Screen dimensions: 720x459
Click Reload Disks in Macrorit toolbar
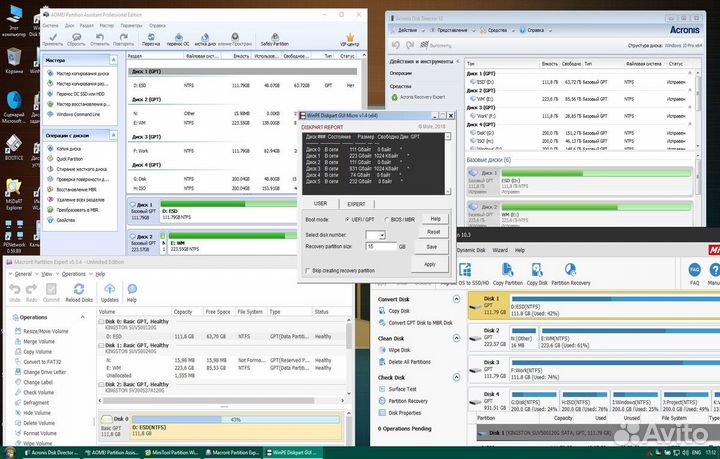point(79,292)
